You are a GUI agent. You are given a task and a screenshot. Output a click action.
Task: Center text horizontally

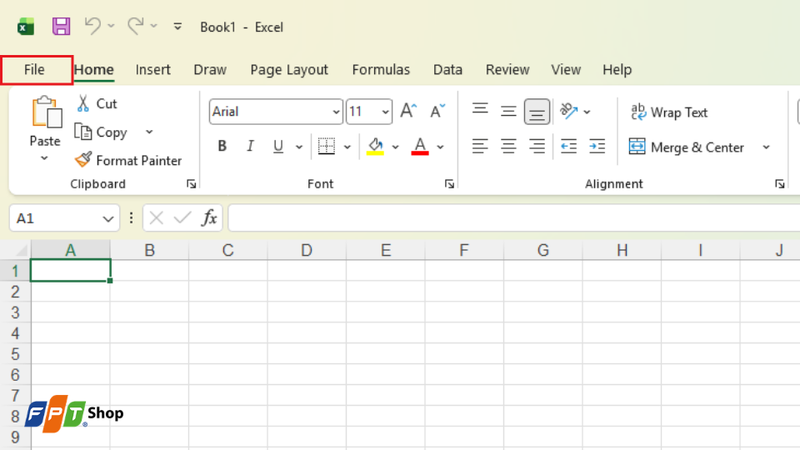point(508,146)
